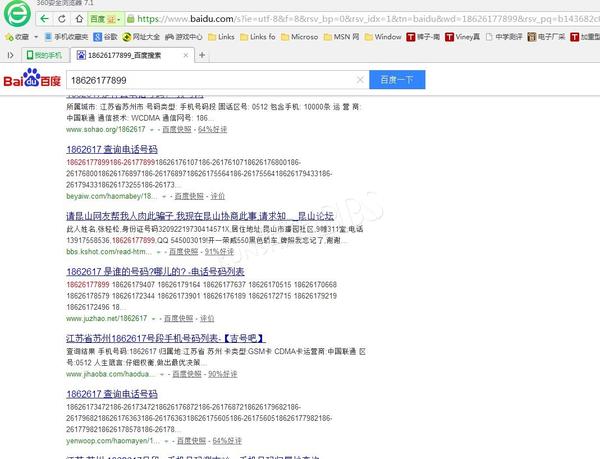Open the Window bookmark folder

383,37
